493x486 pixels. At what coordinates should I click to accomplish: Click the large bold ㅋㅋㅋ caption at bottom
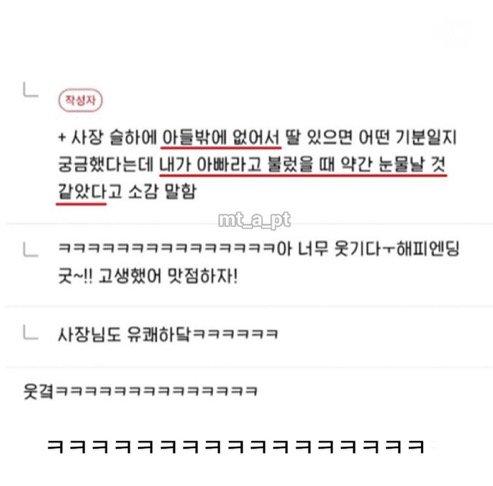point(235,447)
